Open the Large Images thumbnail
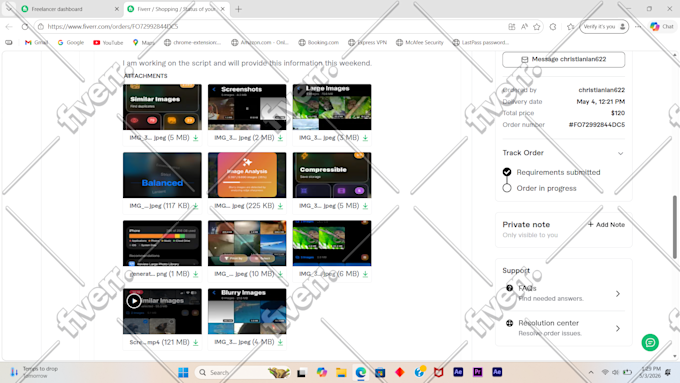 [332, 107]
